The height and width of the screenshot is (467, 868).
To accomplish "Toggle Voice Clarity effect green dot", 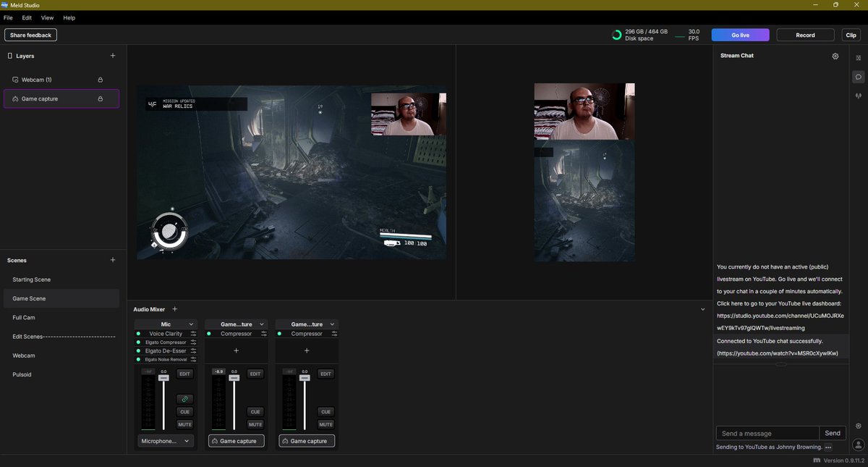I will [x=138, y=334].
